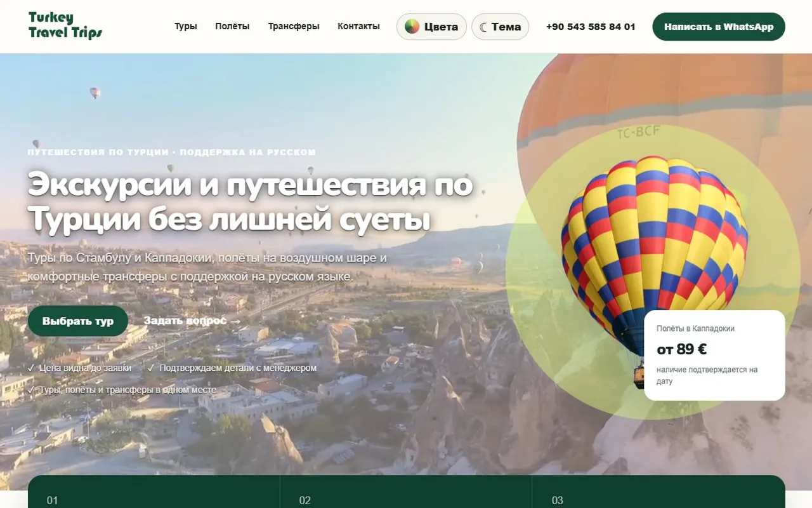Viewport: 812px width, 508px height.
Task: Open the Полёты menu item
Action: (232, 27)
